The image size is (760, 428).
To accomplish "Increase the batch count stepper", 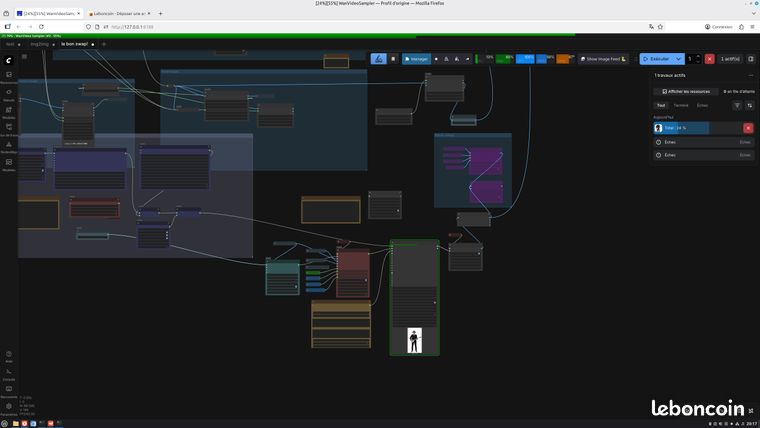I will pyautogui.click(x=698, y=56).
